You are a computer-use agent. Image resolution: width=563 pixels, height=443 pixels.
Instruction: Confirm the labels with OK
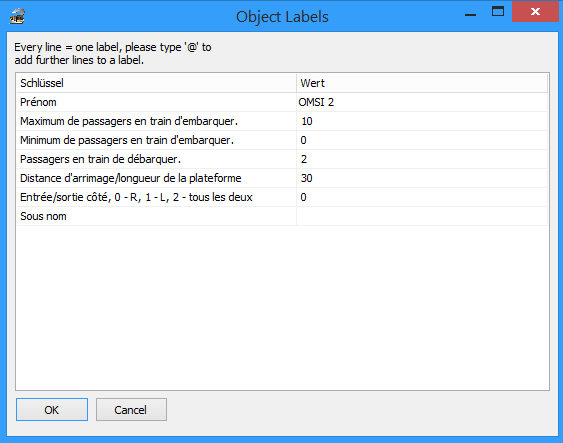tap(52, 410)
